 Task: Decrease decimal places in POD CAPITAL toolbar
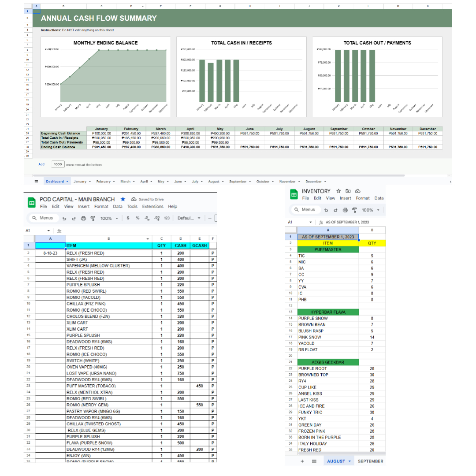point(147,218)
